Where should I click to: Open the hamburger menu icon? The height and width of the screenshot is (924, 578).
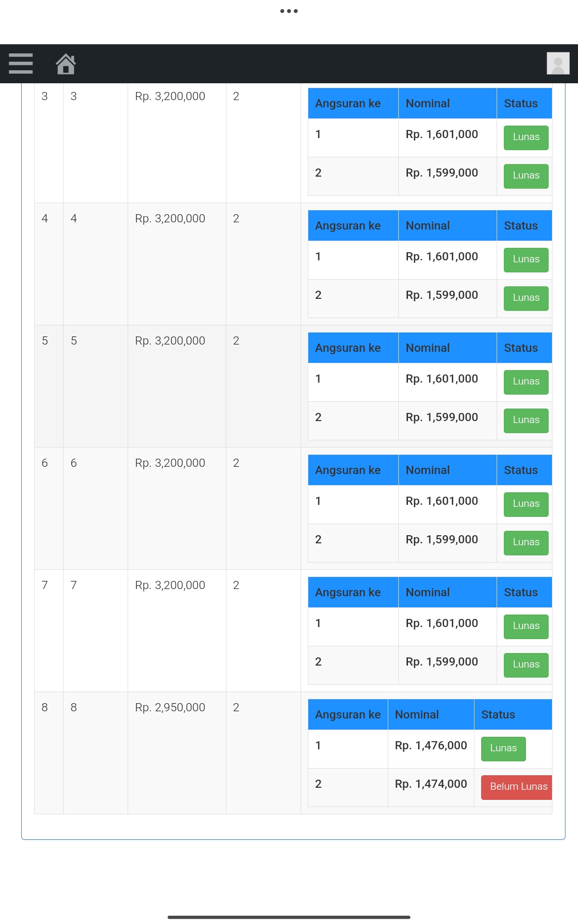(x=21, y=64)
